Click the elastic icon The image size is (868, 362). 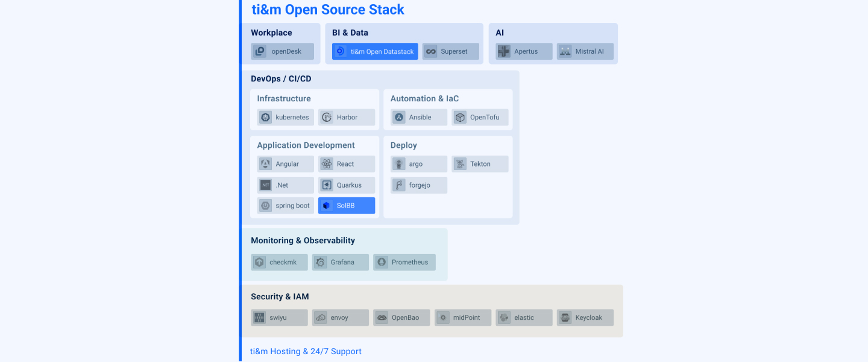point(504,317)
